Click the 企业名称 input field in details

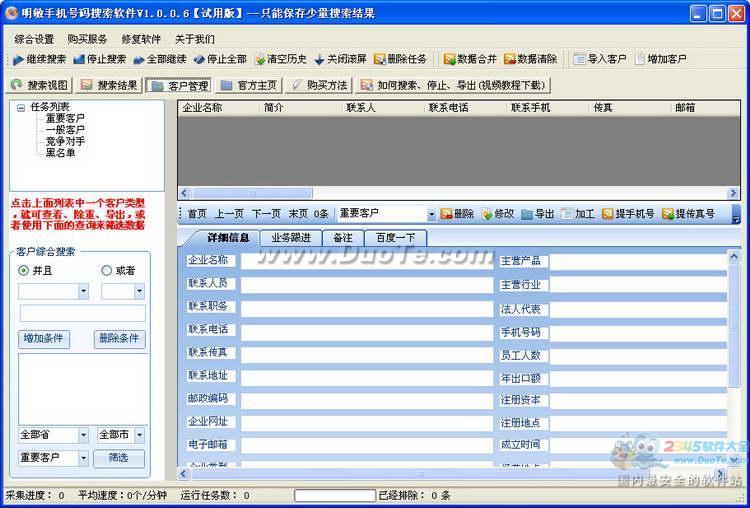click(x=366, y=262)
